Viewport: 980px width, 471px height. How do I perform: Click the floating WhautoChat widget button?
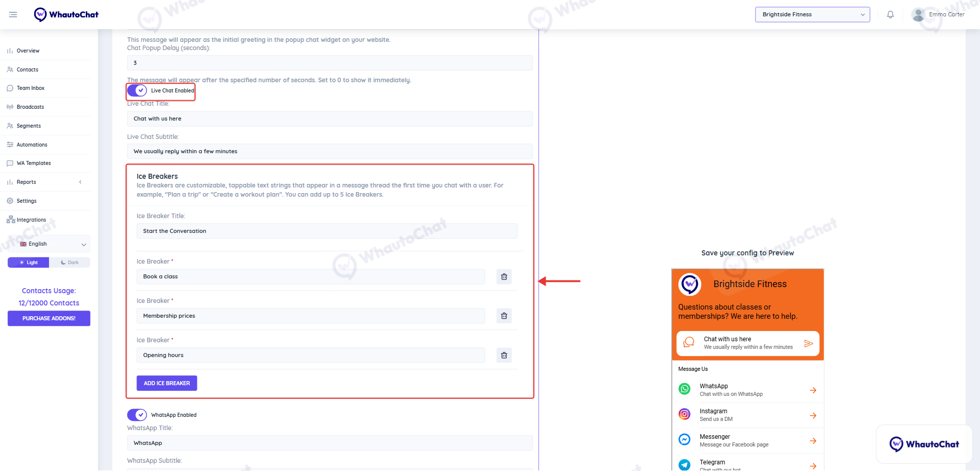[924, 444]
